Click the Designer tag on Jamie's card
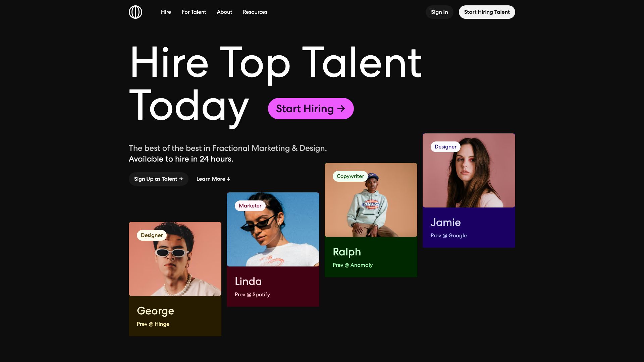Viewport: 644px width, 362px height. (445, 147)
